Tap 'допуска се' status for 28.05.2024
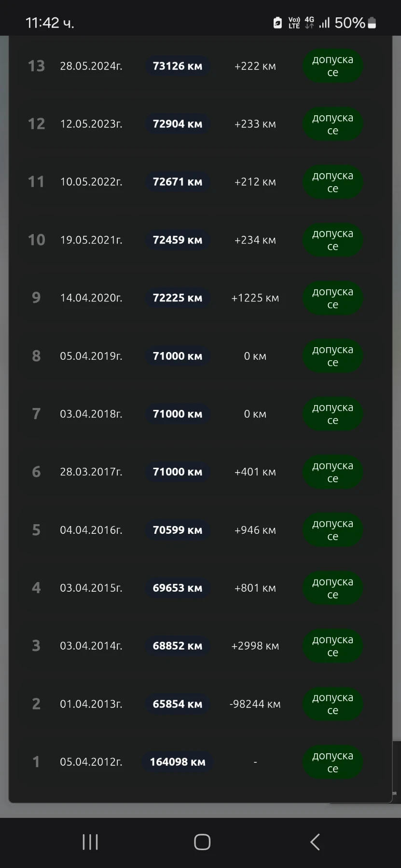This screenshot has height=868, width=401. click(x=332, y=66)
